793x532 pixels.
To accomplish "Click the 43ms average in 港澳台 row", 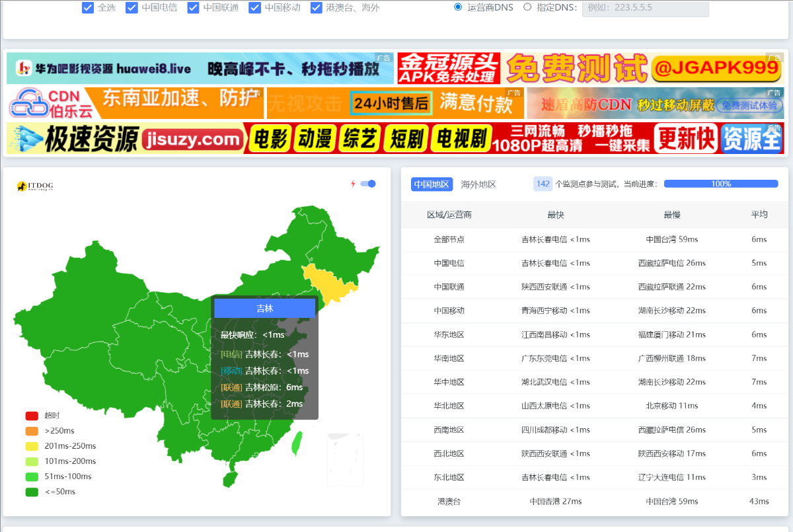I will click(x=759, y=501).
